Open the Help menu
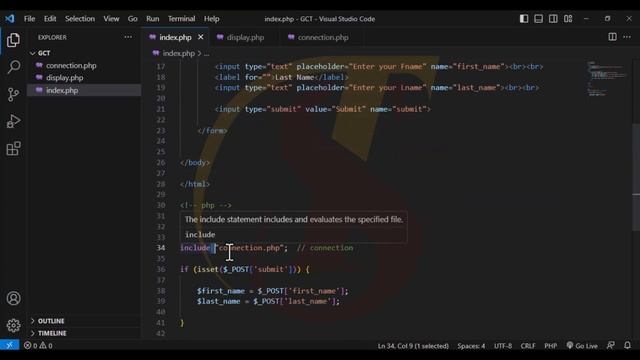 211,19
